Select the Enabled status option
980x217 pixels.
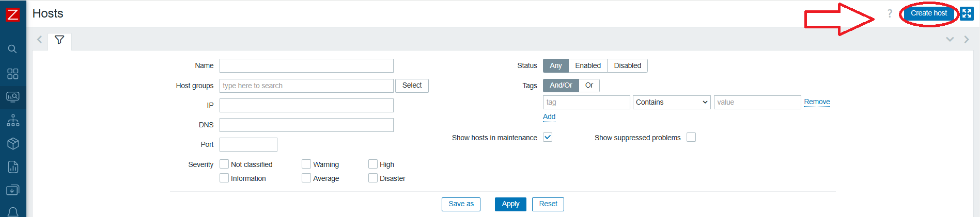point(588,65)
